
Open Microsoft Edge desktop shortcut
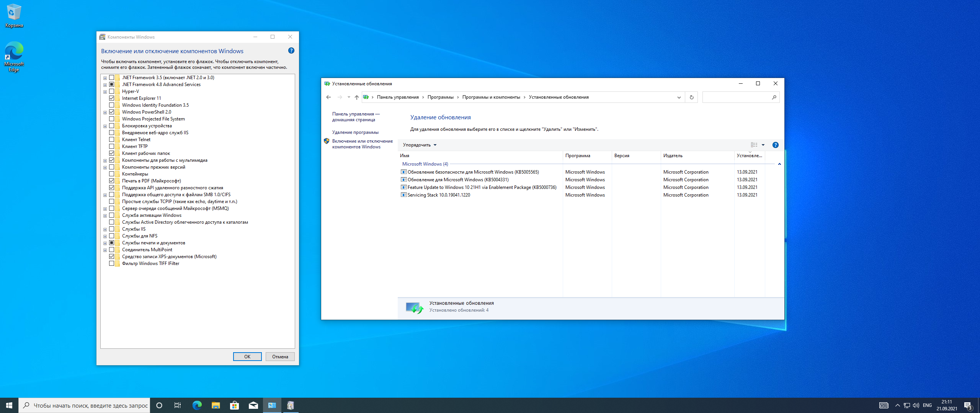14,57
